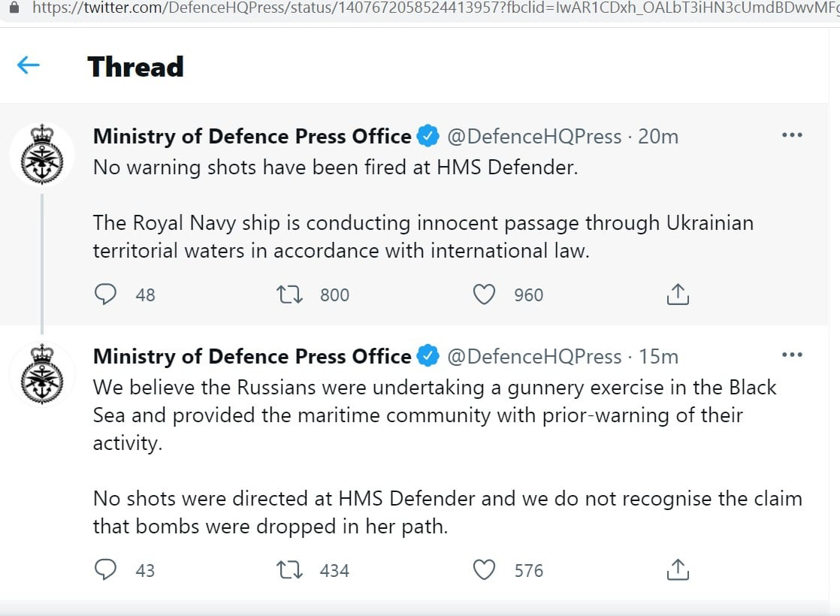
Task: Share the first tweet about innocent passage
Action: [678, 294]
